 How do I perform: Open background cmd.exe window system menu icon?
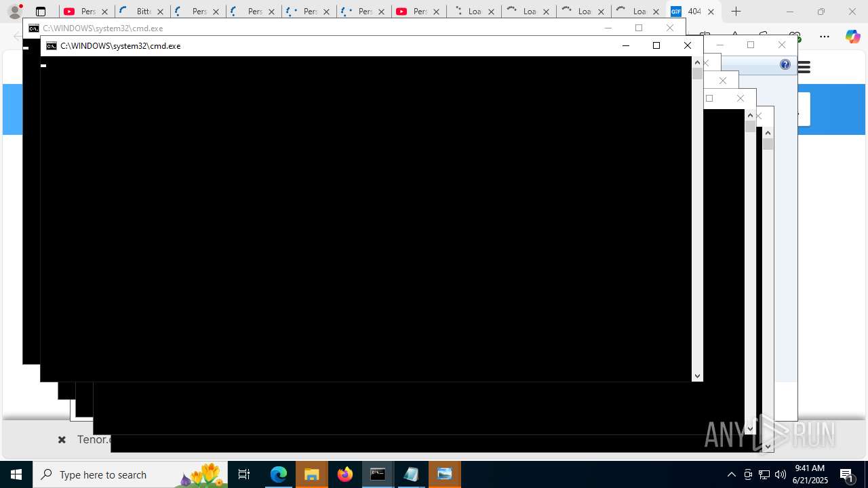[34, 28]
